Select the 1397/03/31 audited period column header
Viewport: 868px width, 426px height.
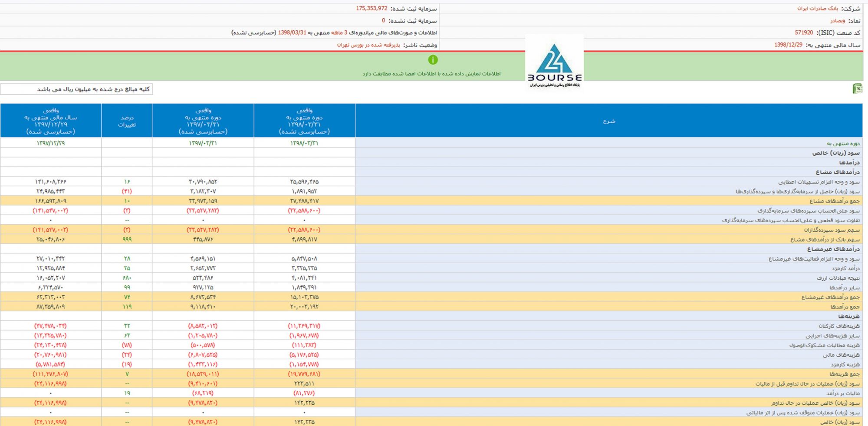tap(203, 121)
